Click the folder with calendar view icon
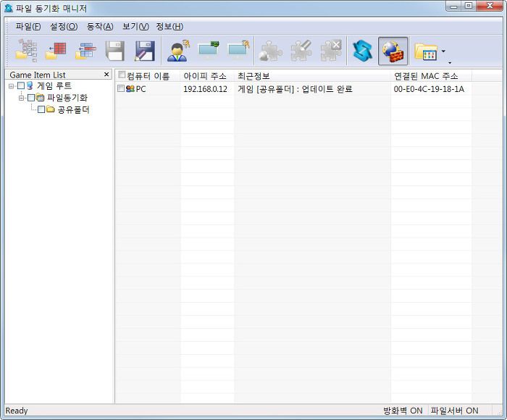The width and height of the screenshot is (507, 420). tap(426, 51)
